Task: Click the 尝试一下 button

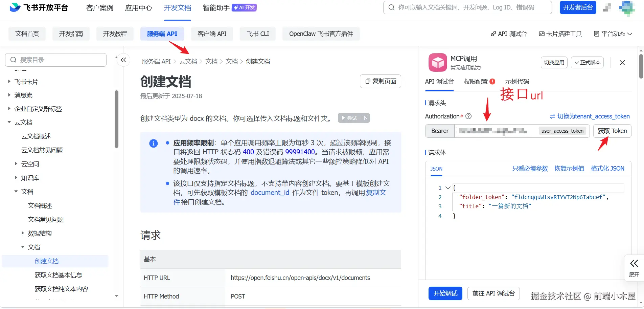Action: (x=354, y=118)
